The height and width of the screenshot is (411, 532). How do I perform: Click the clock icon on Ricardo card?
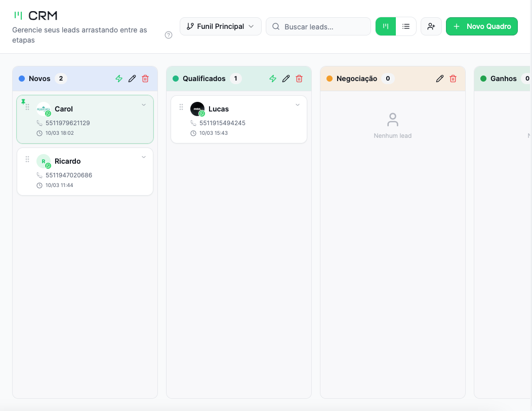pos(39,185)
